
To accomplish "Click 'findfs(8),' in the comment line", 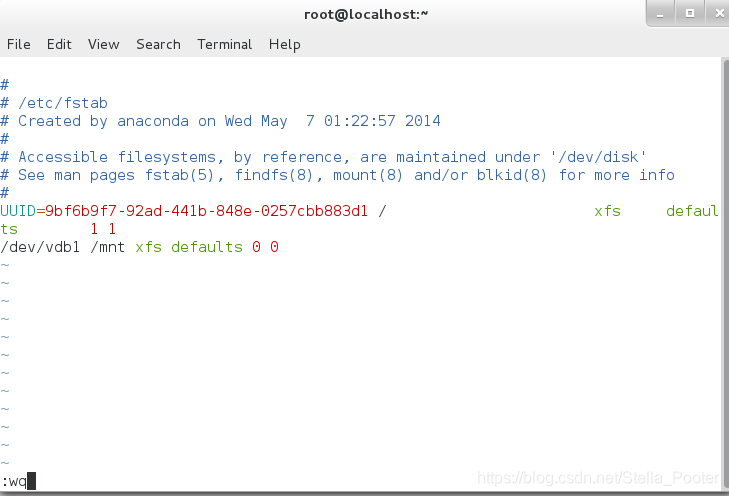I will coord(279,175).
